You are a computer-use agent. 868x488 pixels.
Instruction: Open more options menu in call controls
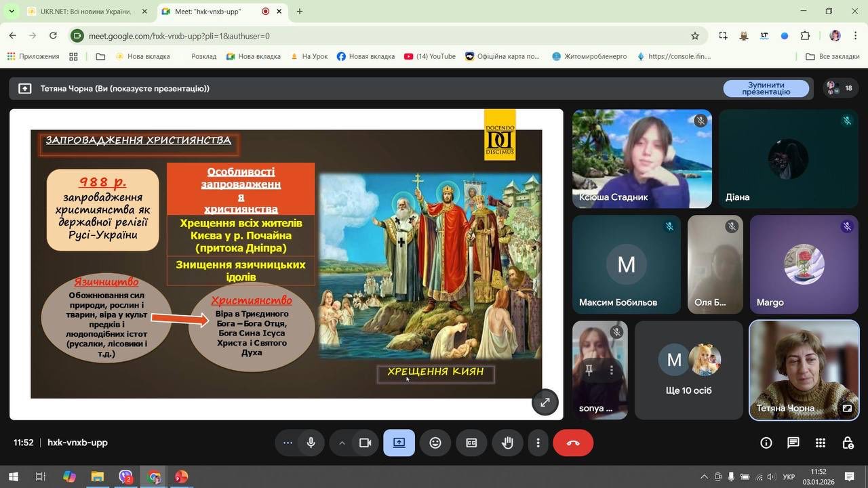tap(538, 443)
